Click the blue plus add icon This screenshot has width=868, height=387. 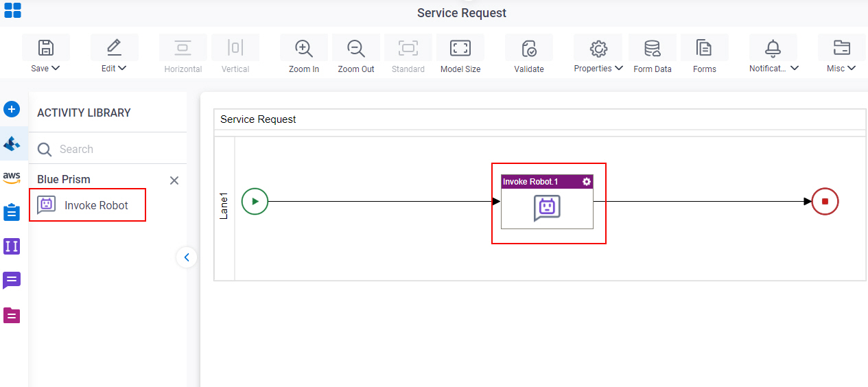point(12,109)
